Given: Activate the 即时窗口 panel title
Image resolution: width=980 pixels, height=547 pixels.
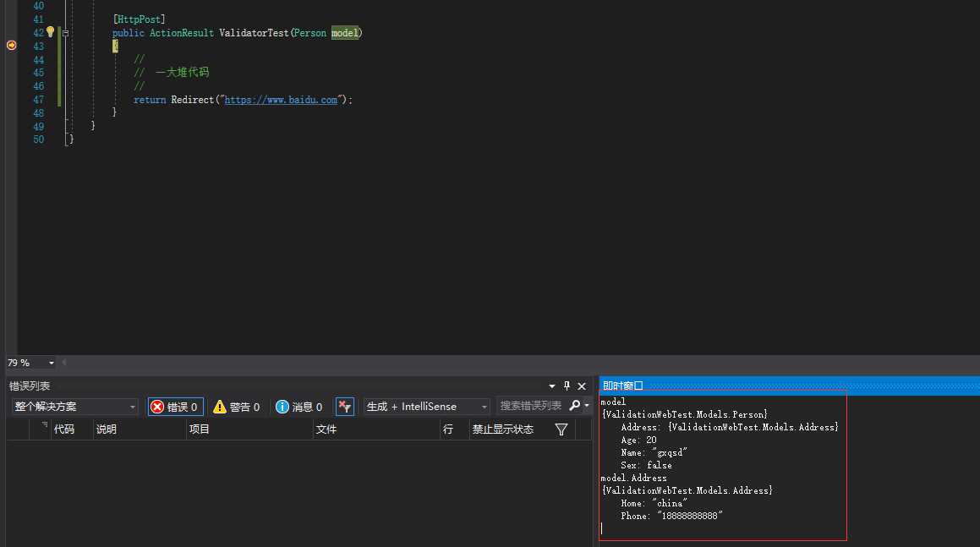Looking at the screenshot, I should [x=622, y=386].
